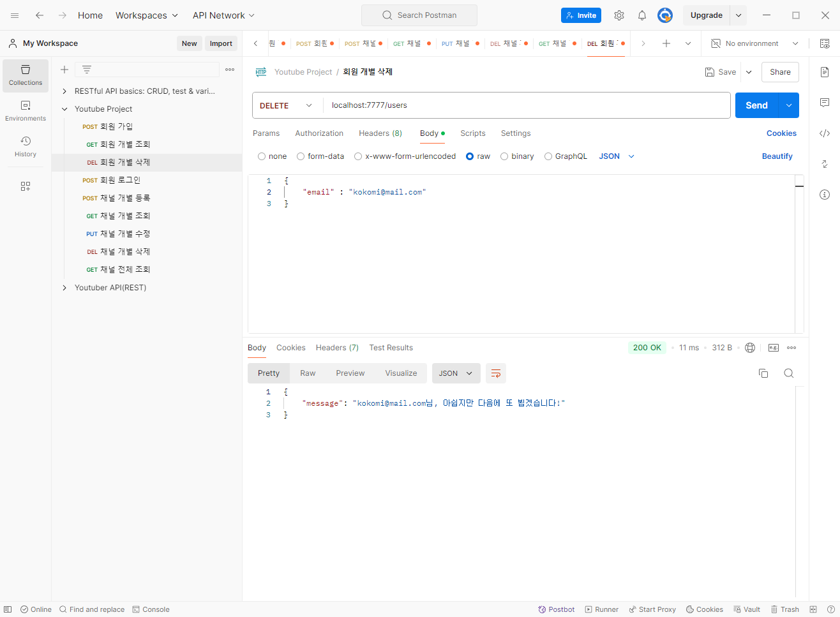Image resolution: width=840 pixels, height=617 pixels.
Task: Toggle response line wrapping
Action: (x=496, y=373)
